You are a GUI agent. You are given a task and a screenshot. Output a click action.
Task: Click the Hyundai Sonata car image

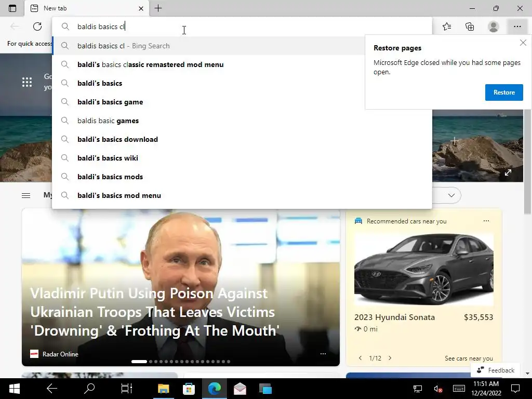pos(424,269)
